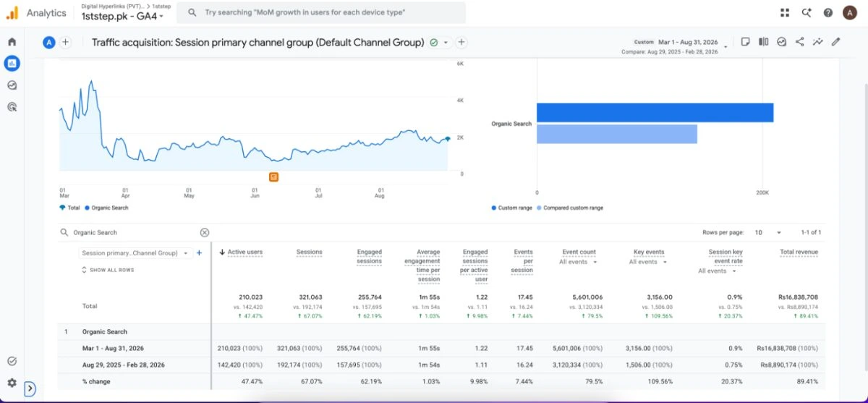Viewport: 868px width, 403px height.
Task: Toggle the Custom range legend item
Action: click(x=511, y=208)
